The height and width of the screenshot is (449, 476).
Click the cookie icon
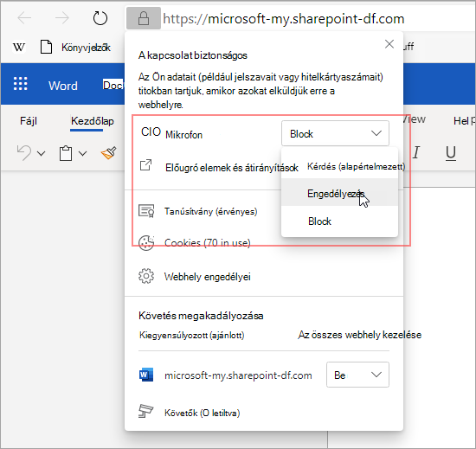click(146, 242)
